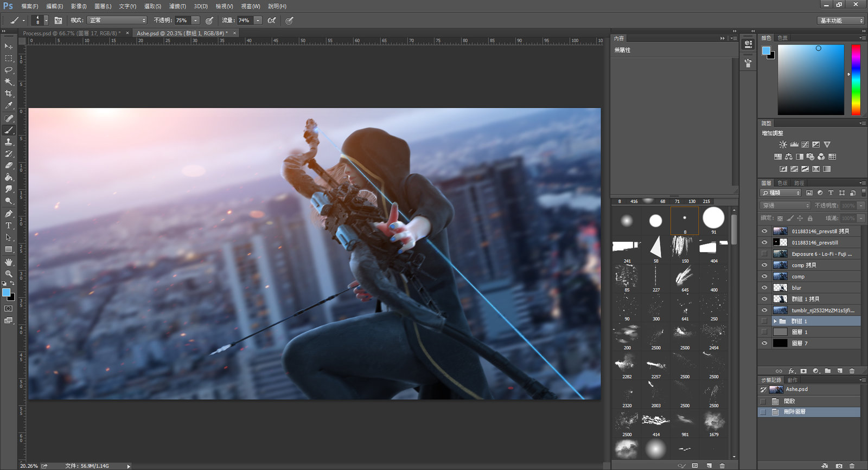Hide the comp 拷貝 layer
Screen dimensions: 868x470
764,265
